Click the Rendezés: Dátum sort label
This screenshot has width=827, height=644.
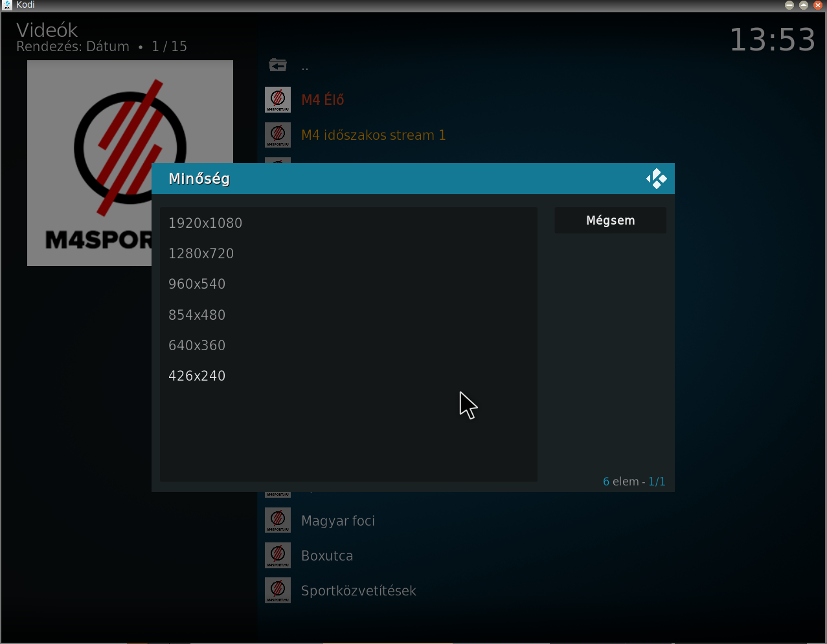point(73,47)
